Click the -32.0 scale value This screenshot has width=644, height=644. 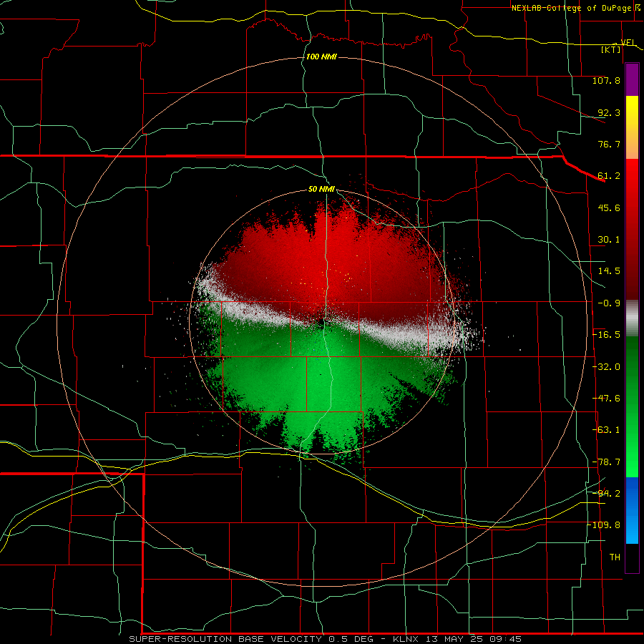(606, 367)
